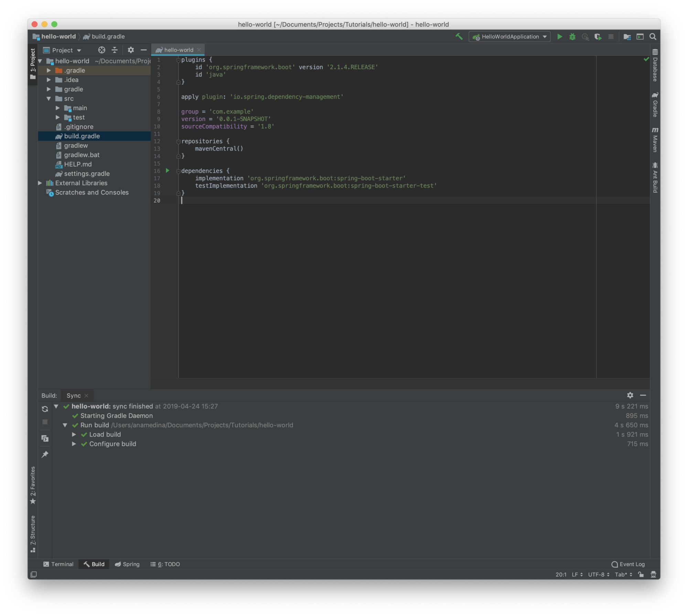Open Project panel settings gear

131,50
